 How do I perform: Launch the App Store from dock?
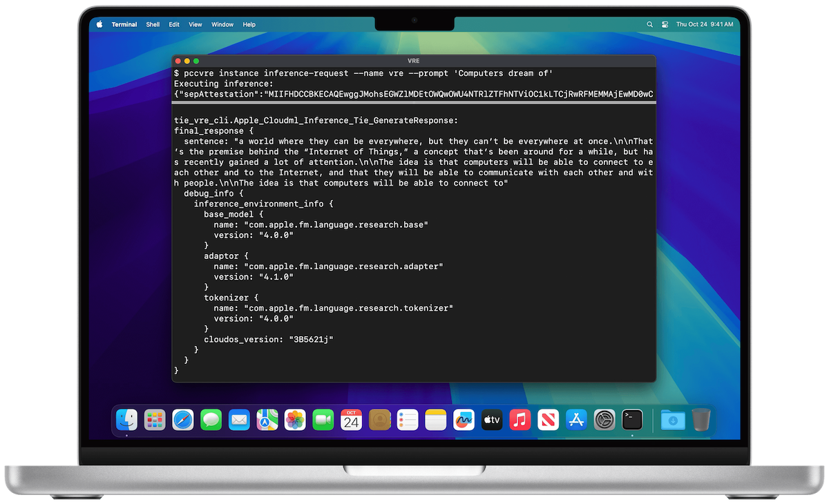575,420
